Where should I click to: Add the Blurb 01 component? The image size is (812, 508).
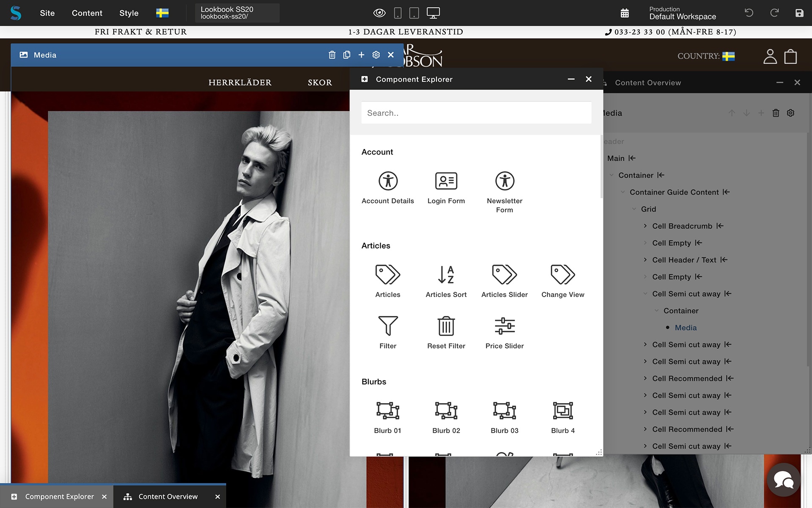(388, 417)
